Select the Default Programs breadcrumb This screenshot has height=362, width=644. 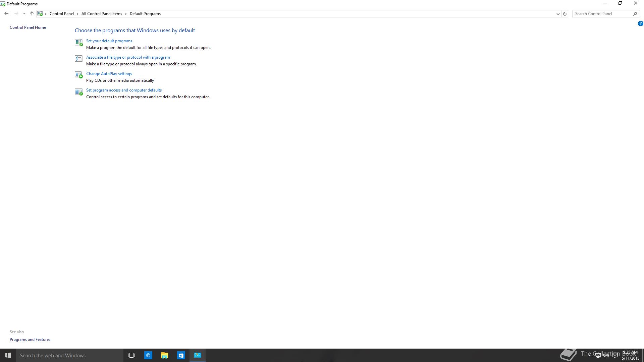[145, 14]
